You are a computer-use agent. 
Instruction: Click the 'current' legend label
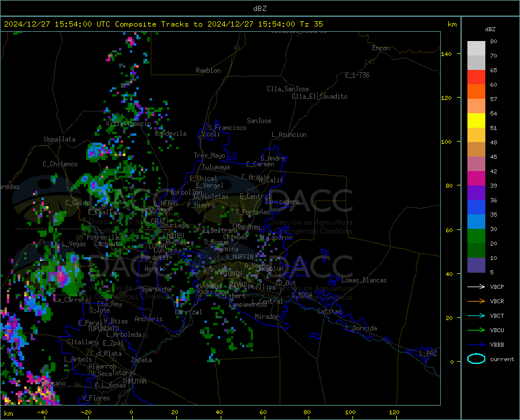502,359
